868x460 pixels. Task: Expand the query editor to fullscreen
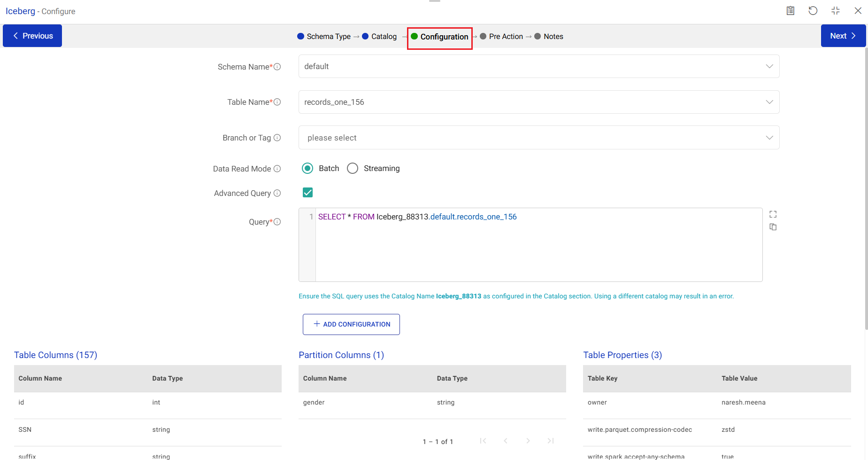773,214
